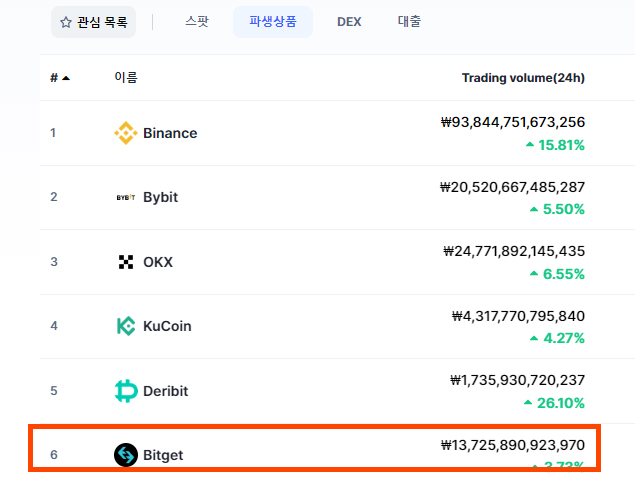This screenshot has width=635, height=477.
Task: Select the 파생상품 tab
Action: [x=273, y=22]
